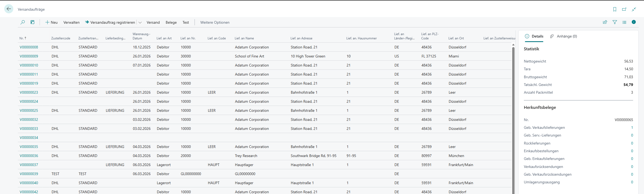The height and width of the screenshot is (194, 644).
Task: Click the Zustellercode column header
Action: pos(61,38)
